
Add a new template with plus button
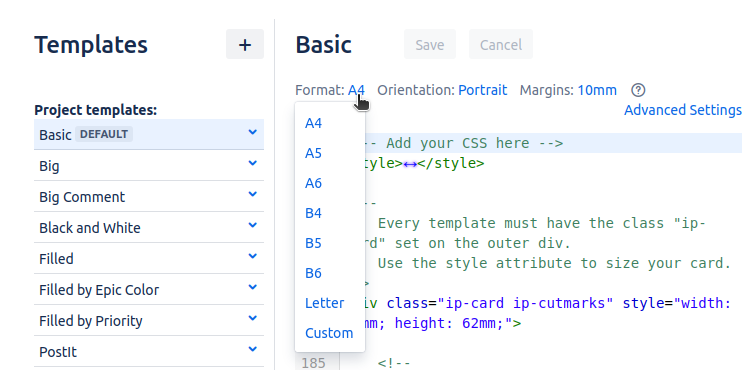pyautogui.click(x=244, y=44)
